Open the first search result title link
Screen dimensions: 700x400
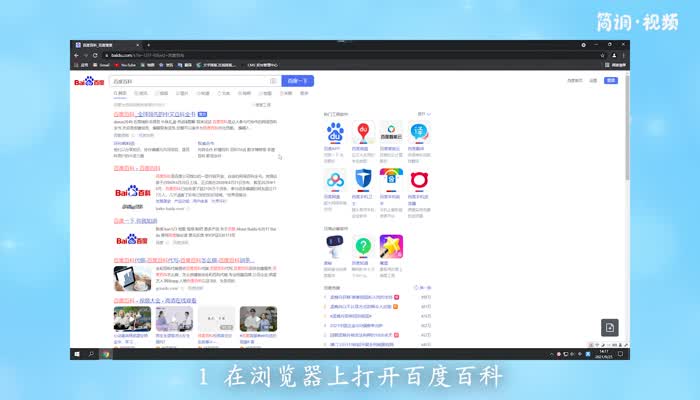tap(155, 114)
